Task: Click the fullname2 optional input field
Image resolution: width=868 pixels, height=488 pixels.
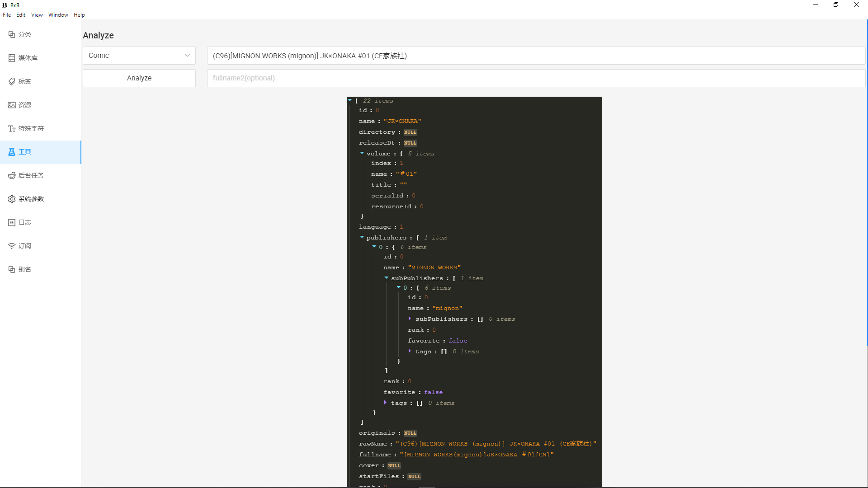Action: click(536, 78)
